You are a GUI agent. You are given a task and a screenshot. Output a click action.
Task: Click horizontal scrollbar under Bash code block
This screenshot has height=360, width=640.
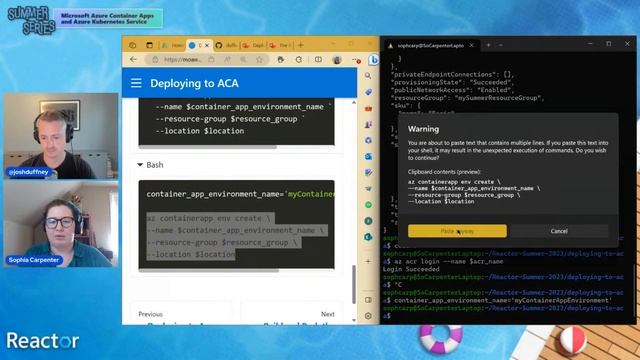(209, 270)
